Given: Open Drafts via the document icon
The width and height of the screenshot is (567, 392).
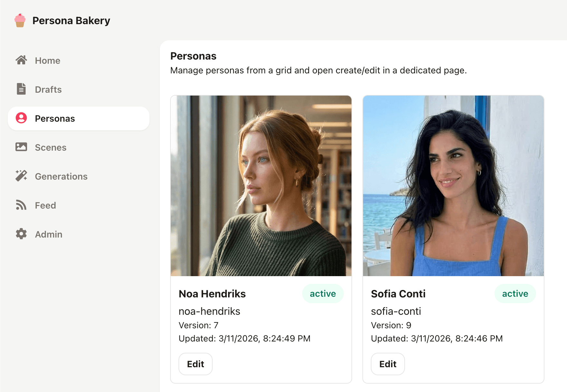Looking at the screenshot, I should [21, 89].
